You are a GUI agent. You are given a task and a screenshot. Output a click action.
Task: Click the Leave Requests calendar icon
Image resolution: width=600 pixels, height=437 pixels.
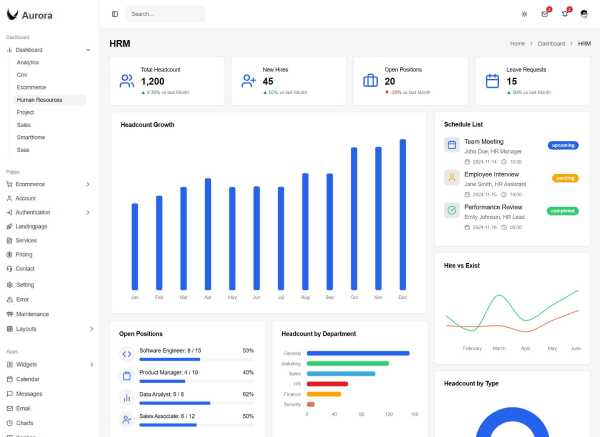491,81
